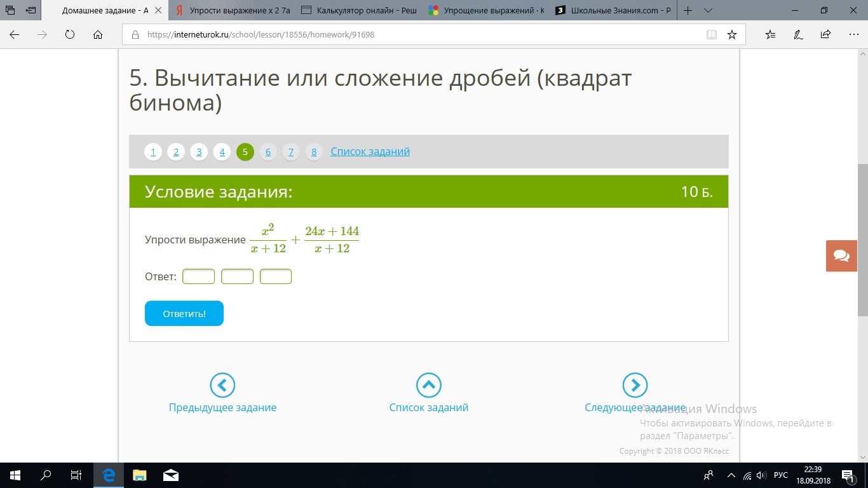Share this page from Edge toolbar
The image size is (868, 488).
[825, 35]
